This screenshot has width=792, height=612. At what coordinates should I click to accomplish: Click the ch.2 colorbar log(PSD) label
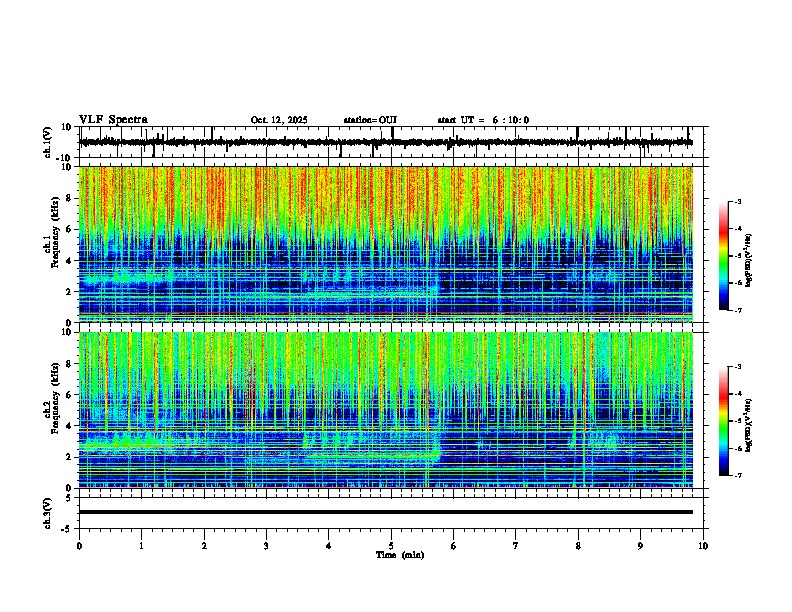point(749,425)
